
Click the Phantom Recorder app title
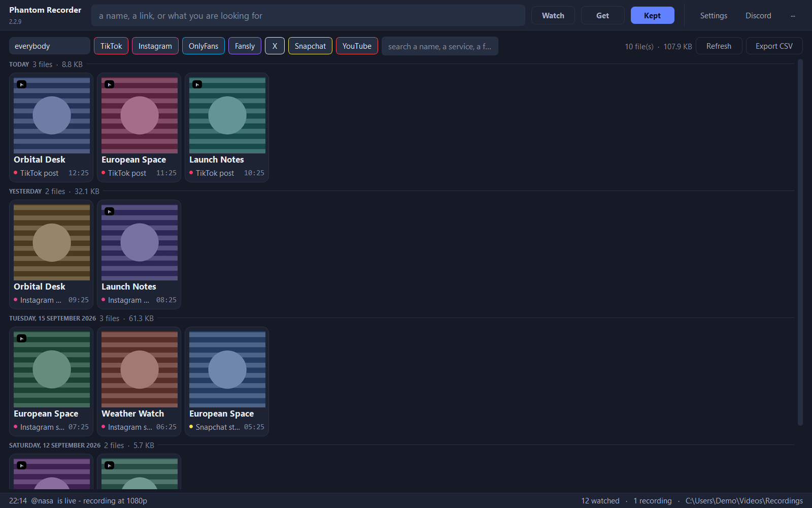point(45,10)
